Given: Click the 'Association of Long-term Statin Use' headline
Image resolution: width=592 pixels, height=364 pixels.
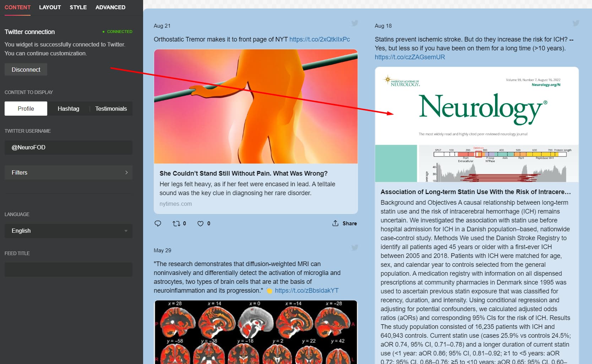Looking at the screenshot, I should point(476,192).
